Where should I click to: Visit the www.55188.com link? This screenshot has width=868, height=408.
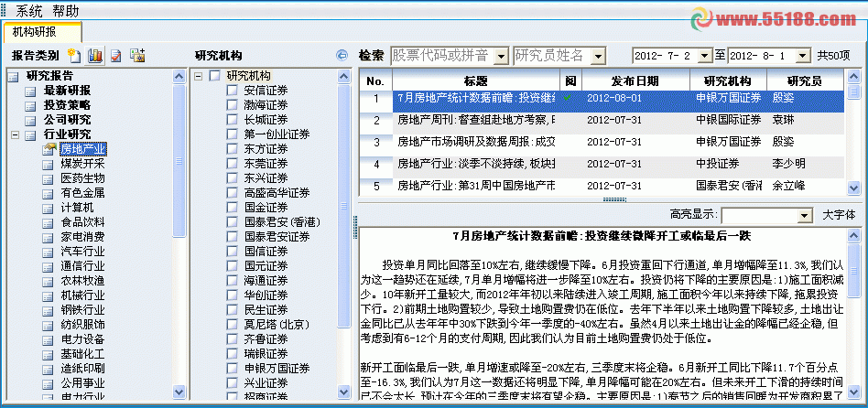786,20
